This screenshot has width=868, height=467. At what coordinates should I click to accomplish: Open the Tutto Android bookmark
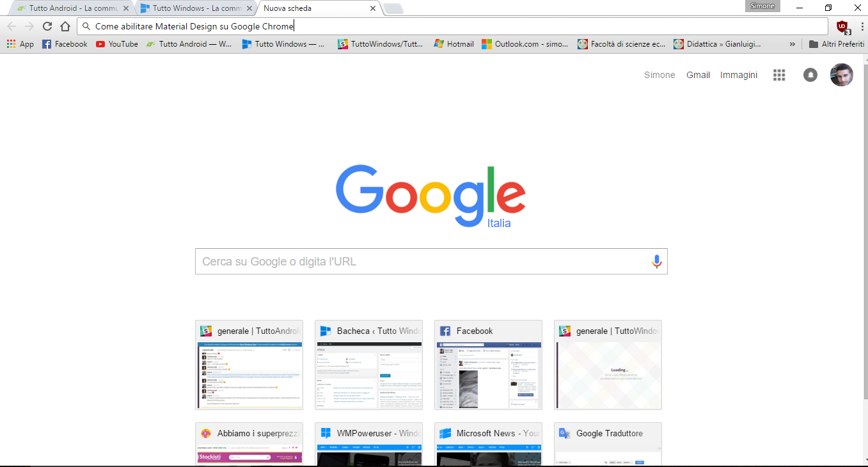(189, 44)
